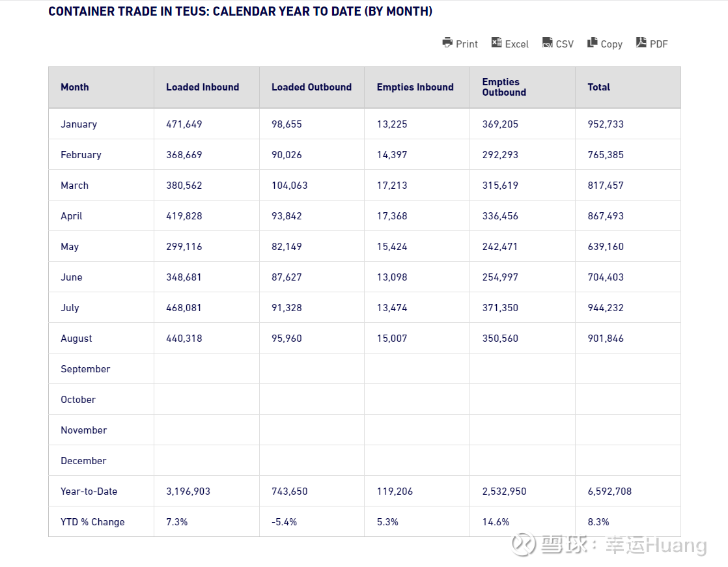
Task: Select the January row label
Action: [x=79, y=124]
